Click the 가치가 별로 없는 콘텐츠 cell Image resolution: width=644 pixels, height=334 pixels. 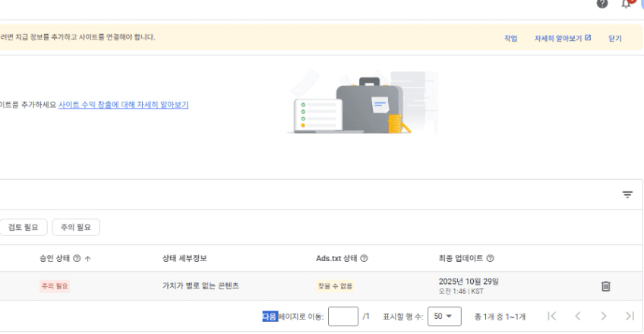click(x=200, y=286)
